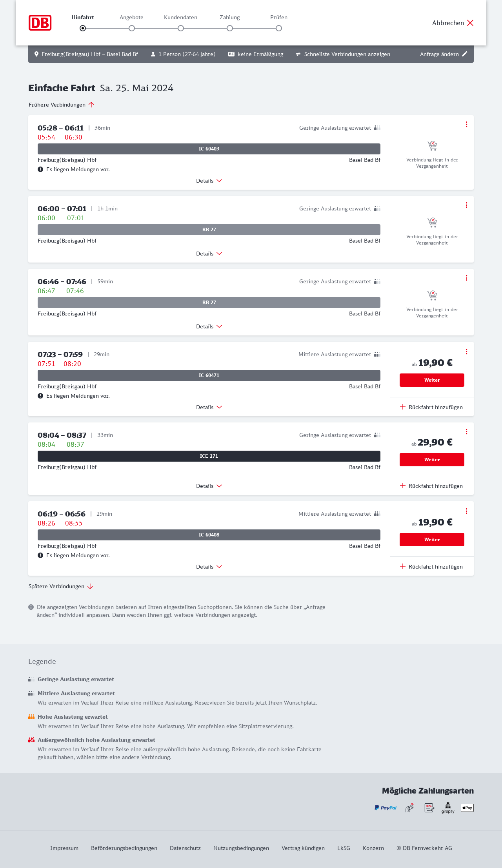Show Frühere Verbindungen
The image size is (502, 868).
pos(61,105)
